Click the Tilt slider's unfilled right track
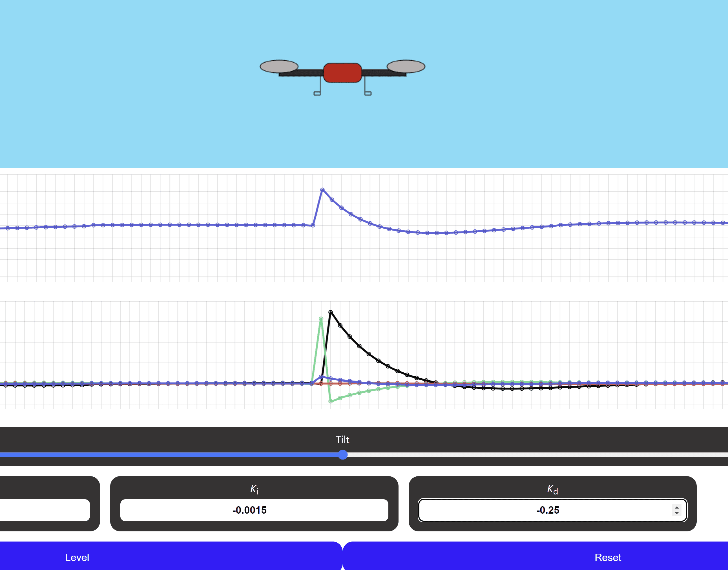 coord(534,454)
